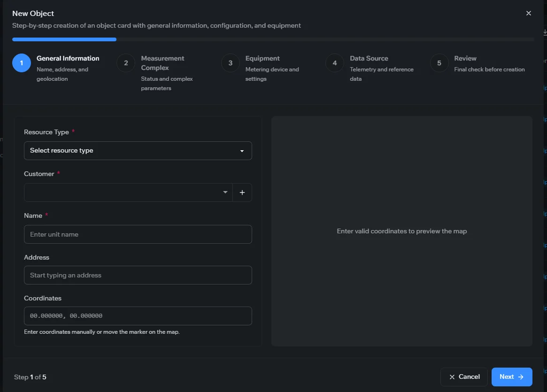Focus the Name input field

138,234
